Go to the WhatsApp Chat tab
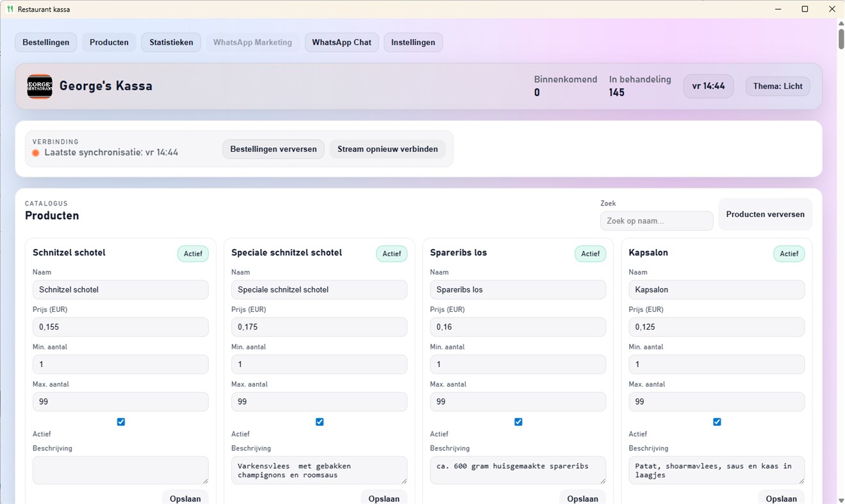This screenshot has height=504, width=845. point(341,42)
